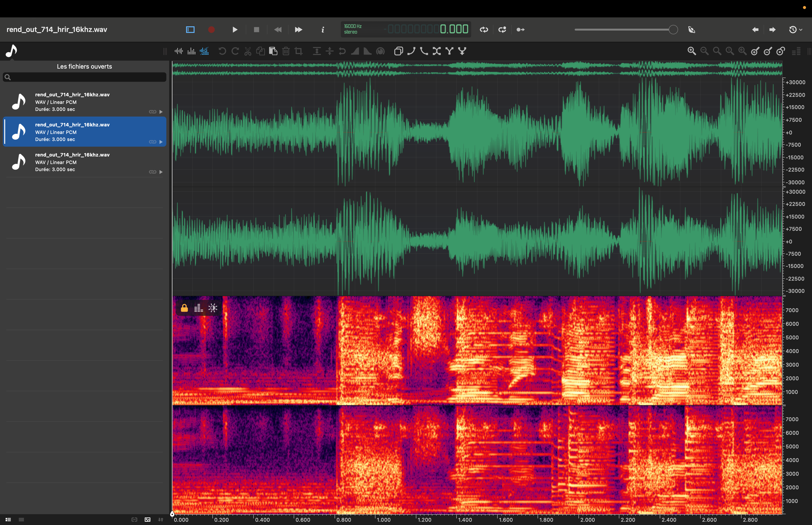Click the open files search field
The height and width of the screenshot is (525, 812).
[x=85, y=77]
